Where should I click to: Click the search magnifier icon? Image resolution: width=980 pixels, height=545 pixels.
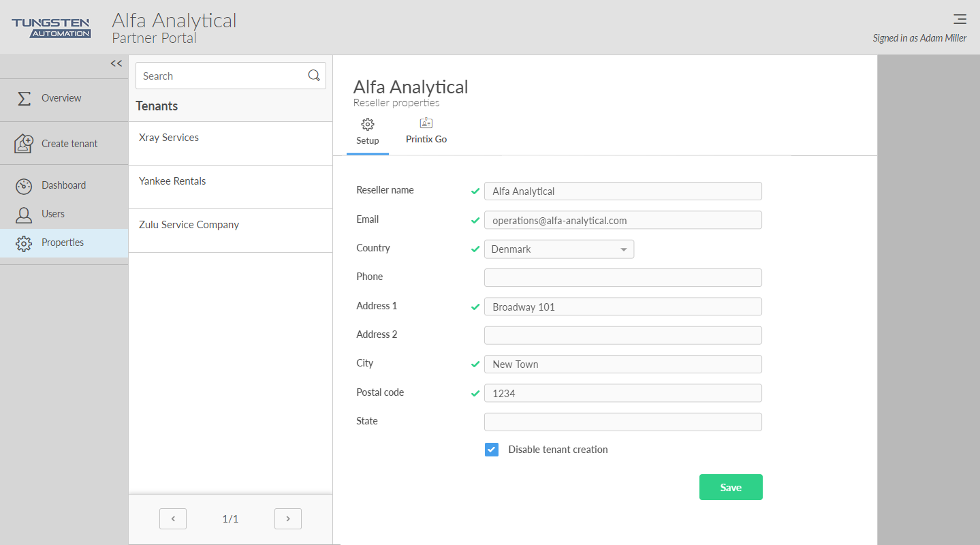pyautogui.click(x=314, y=76)
